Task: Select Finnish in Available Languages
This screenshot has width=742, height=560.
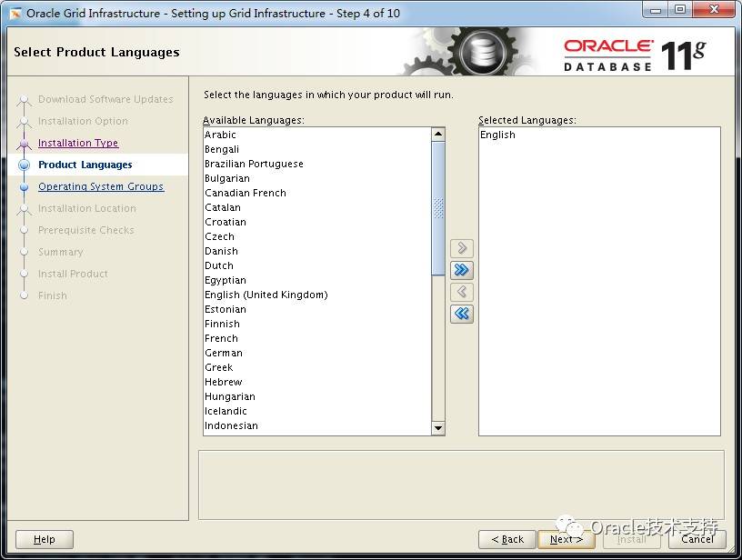Action: coord(317,324)
